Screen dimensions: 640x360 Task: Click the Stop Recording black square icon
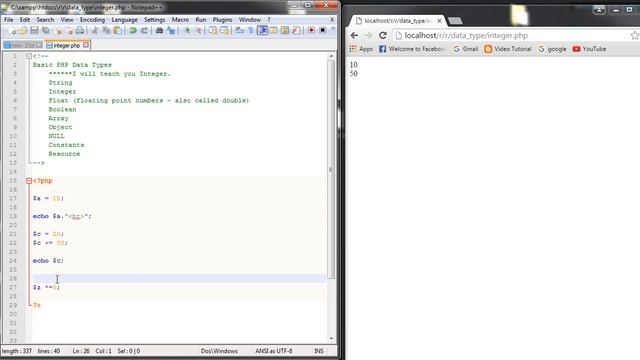pyautogui.click(x=323, y=30)
